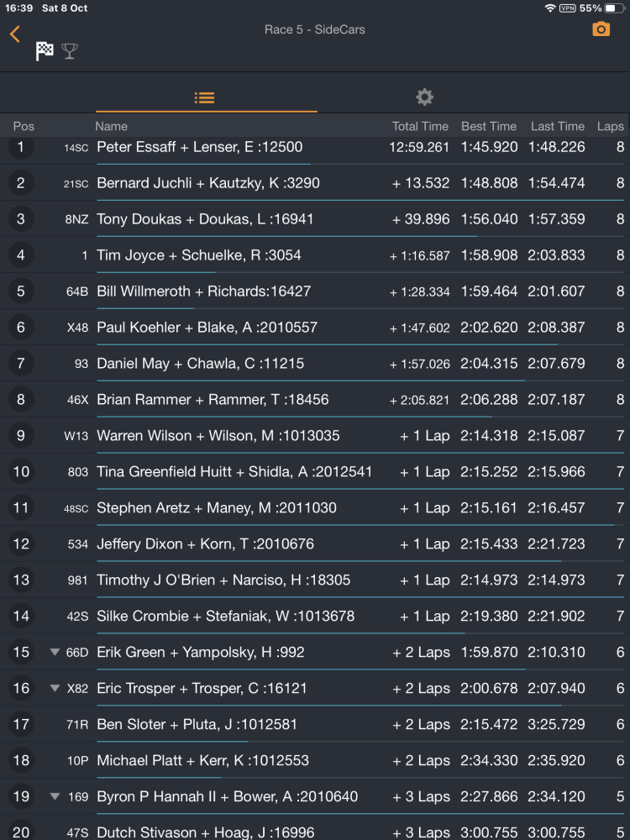Click the Total Time column header
The height and width of the screenshot is (840, 630).
point(420,127)
